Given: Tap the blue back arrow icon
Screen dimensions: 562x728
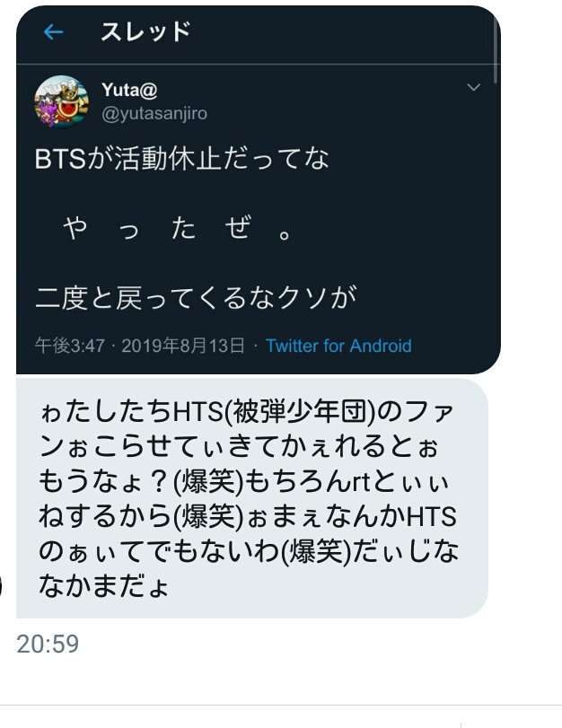Looking at the screenshot, I should [x=53, y=32].
